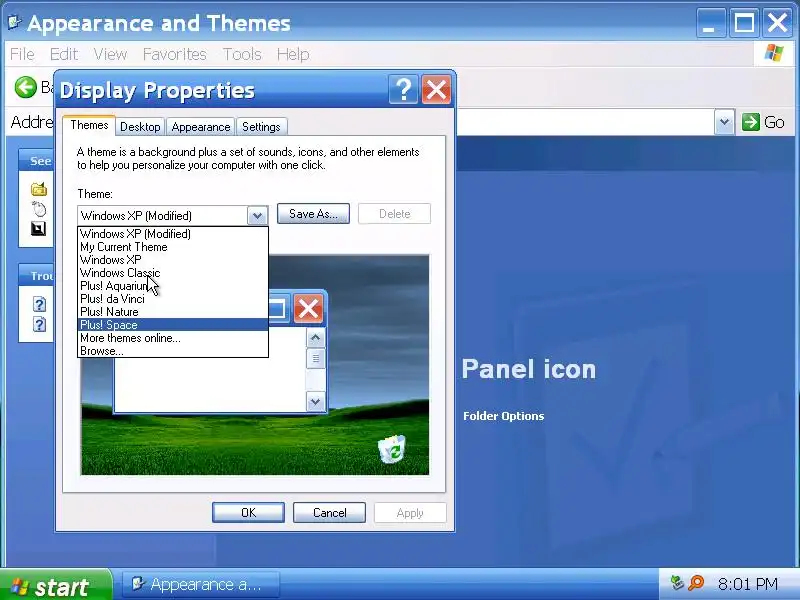
Task: Pick the Plus! Aquarium theme
Action: 173,286
